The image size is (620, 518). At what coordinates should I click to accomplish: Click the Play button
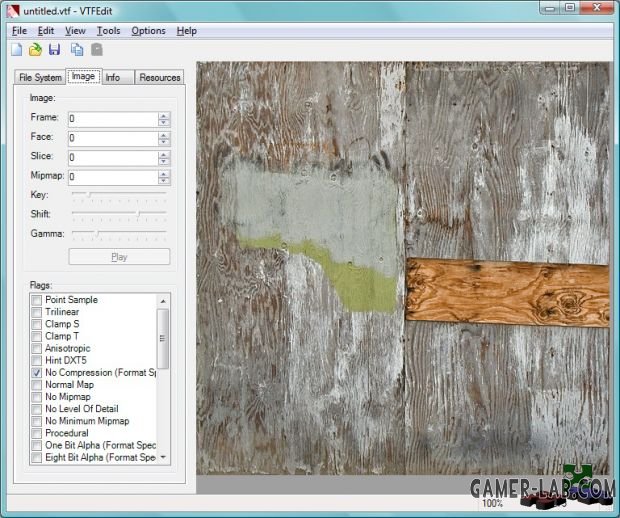tap(119, 257)
